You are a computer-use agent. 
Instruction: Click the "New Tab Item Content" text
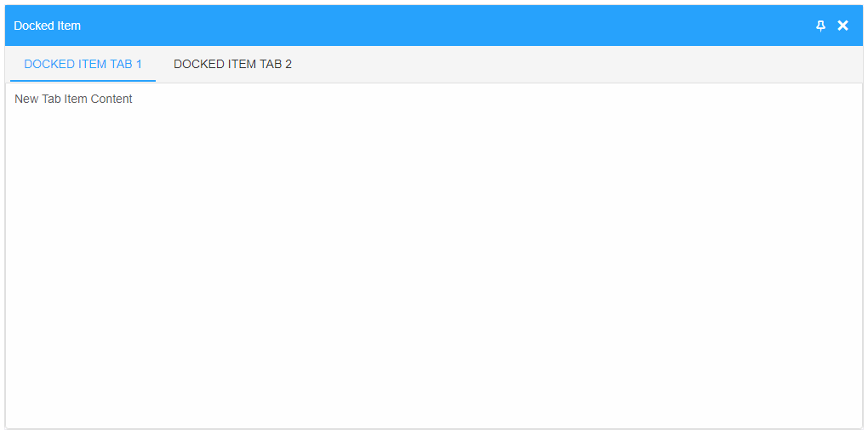74,99
